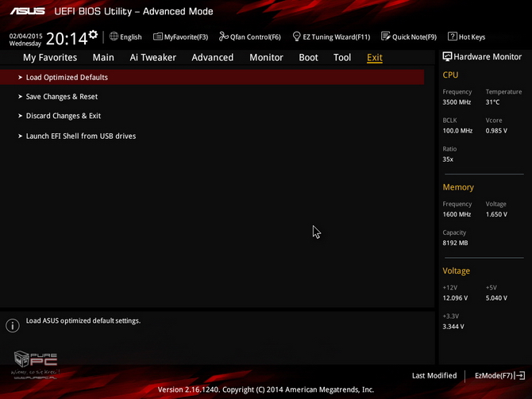Expand Load Optimized Defaults entry
532x399 pixels.
click(67, 78)
